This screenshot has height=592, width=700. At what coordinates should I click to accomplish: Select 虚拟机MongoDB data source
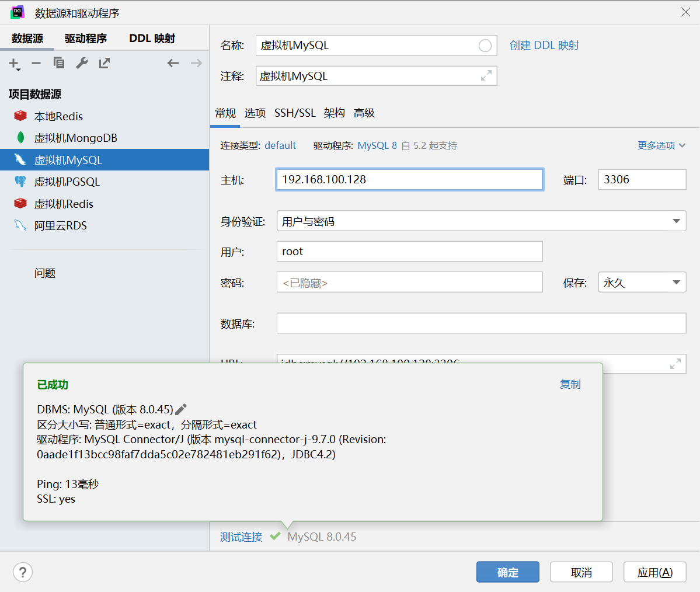[105, 138]
